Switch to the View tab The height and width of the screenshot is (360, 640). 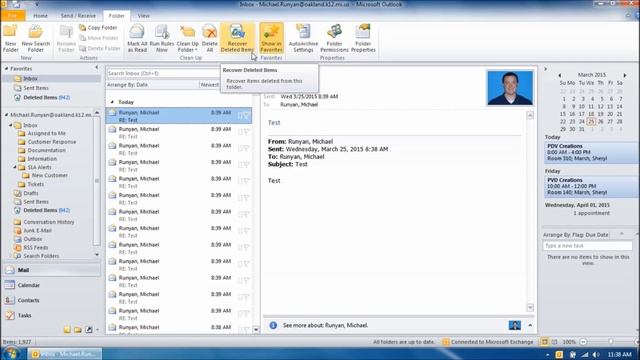[144, 16]
